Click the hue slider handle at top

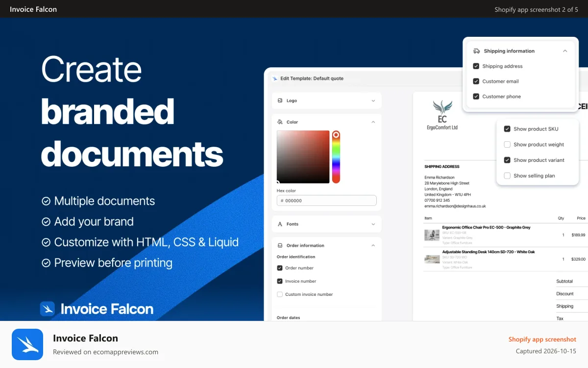(336, 134)
